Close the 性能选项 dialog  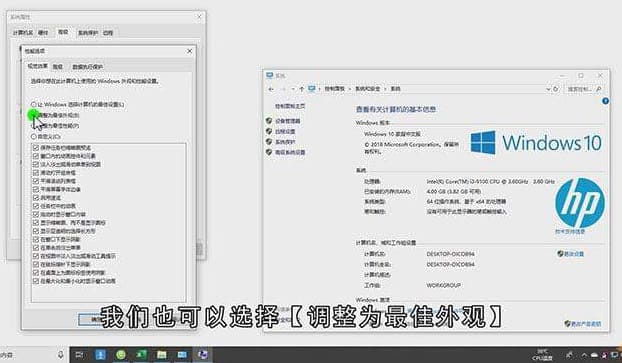[x=189, y=51]
